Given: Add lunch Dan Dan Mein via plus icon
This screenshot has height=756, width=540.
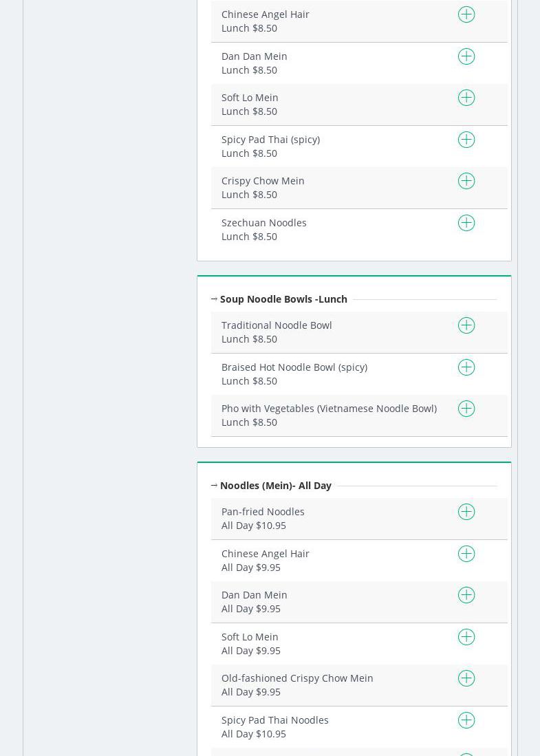Looking at the screenshot, I should click(x=466, y=56).
